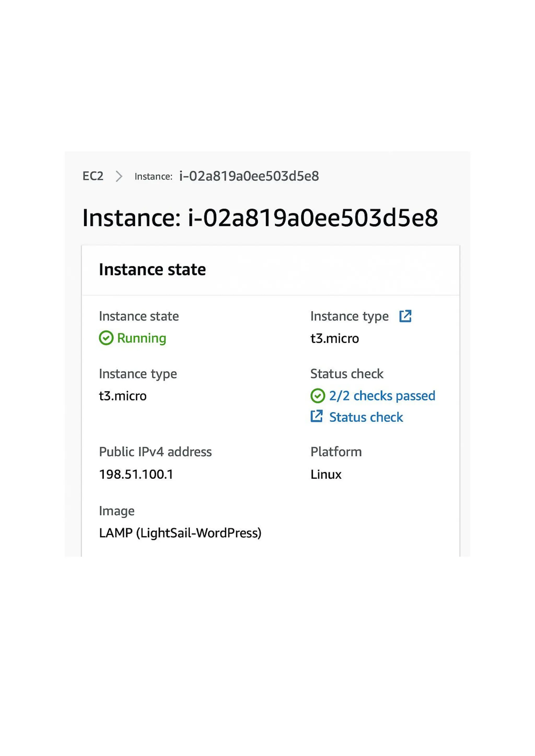
Task: Click the EC2 breadcrumb link
Action: pos(93,176)
